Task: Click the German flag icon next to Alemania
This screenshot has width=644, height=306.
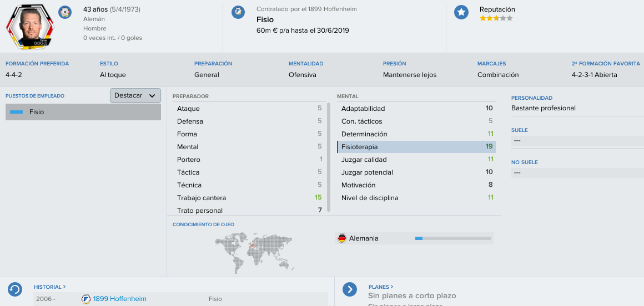Action: tap(342, 238)
